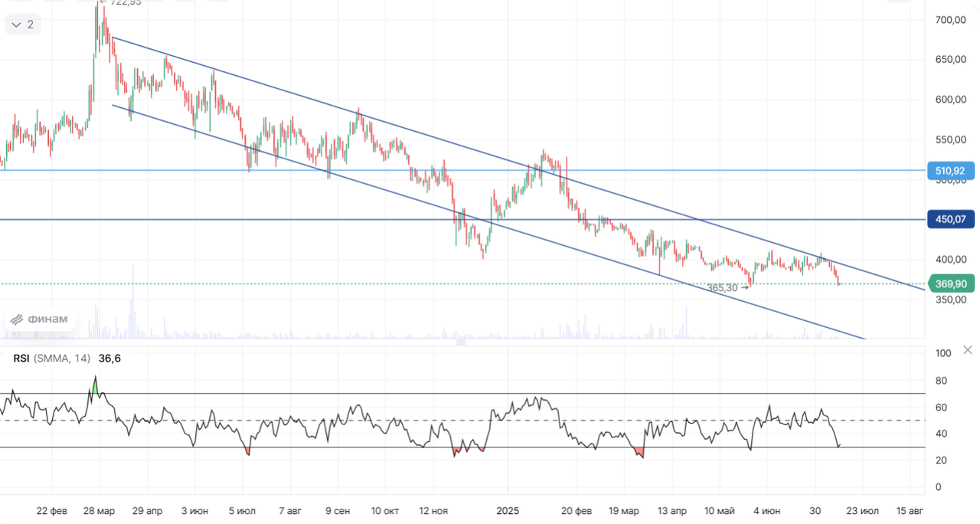This screenshot has width=980, height=524.
Task: Select the 450,07 price level label
Action: 949,220
